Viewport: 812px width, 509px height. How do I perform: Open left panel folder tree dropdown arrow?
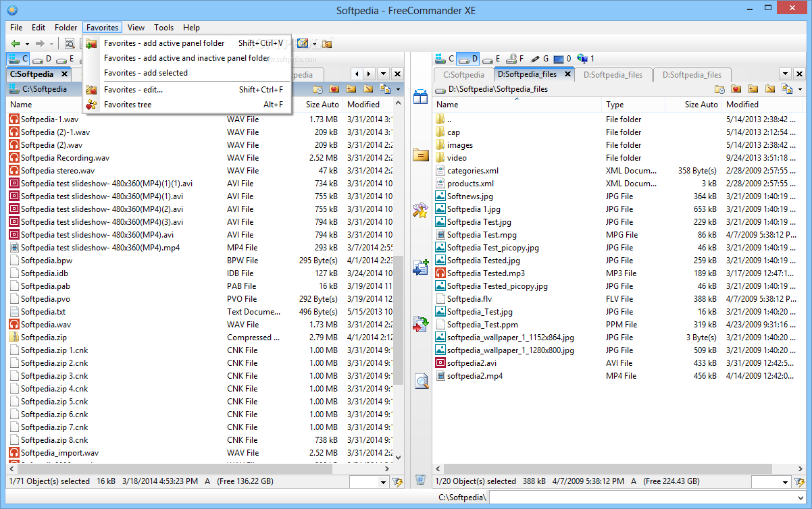click(x=399, y=89)
